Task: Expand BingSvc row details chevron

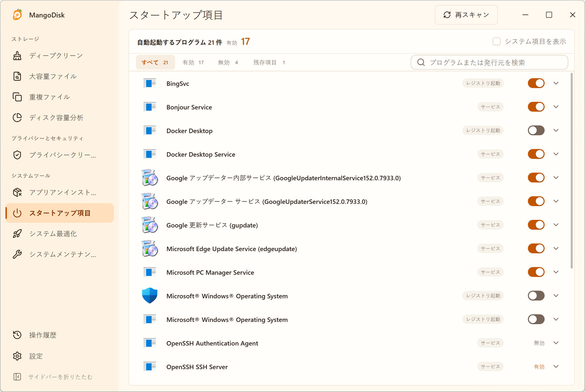Action: 556,83
